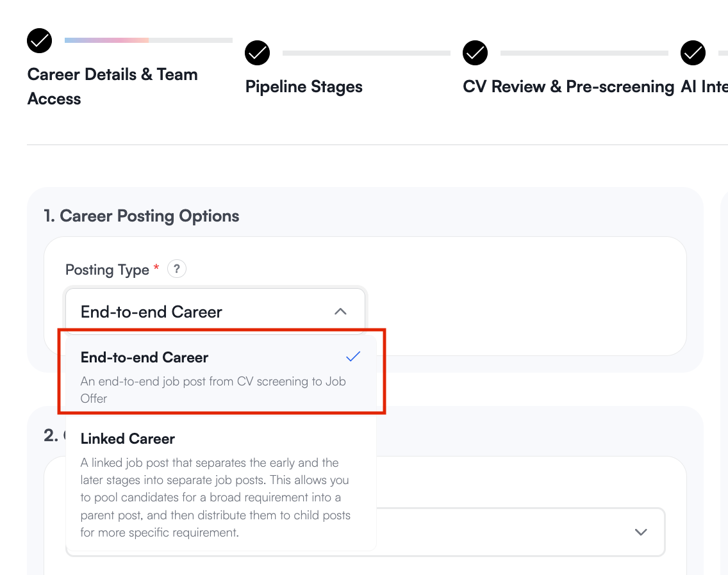This screenshot has height=575, width=728.
Task: Click the Pipeline Stages checkmark circle
Action: 258,53
